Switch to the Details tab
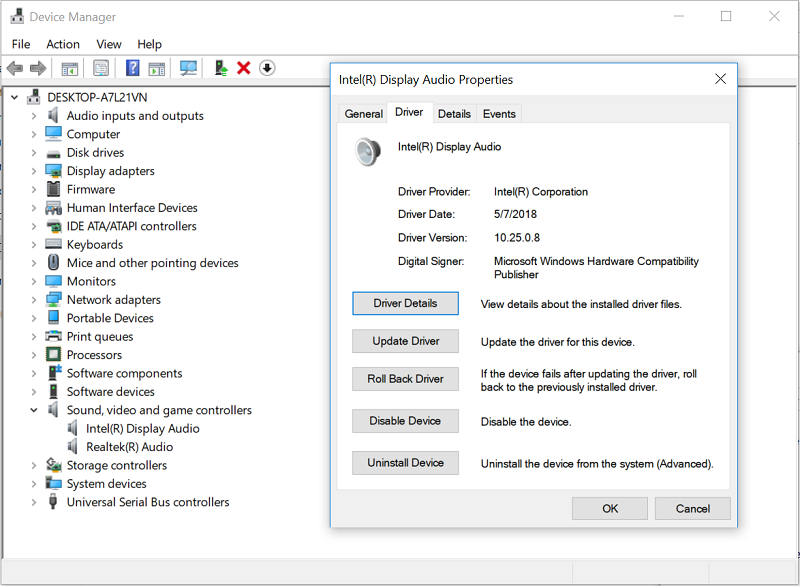800x586 pixels. (x=454, y=114)
